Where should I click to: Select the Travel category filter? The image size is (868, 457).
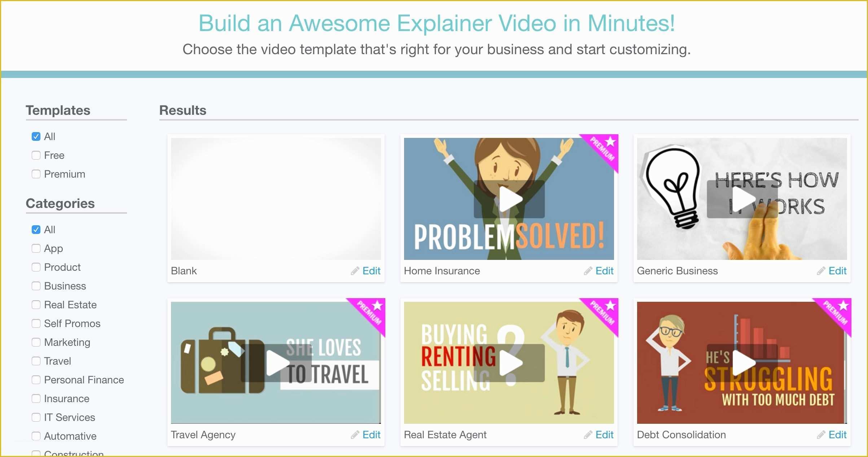[x=36, y=360]
